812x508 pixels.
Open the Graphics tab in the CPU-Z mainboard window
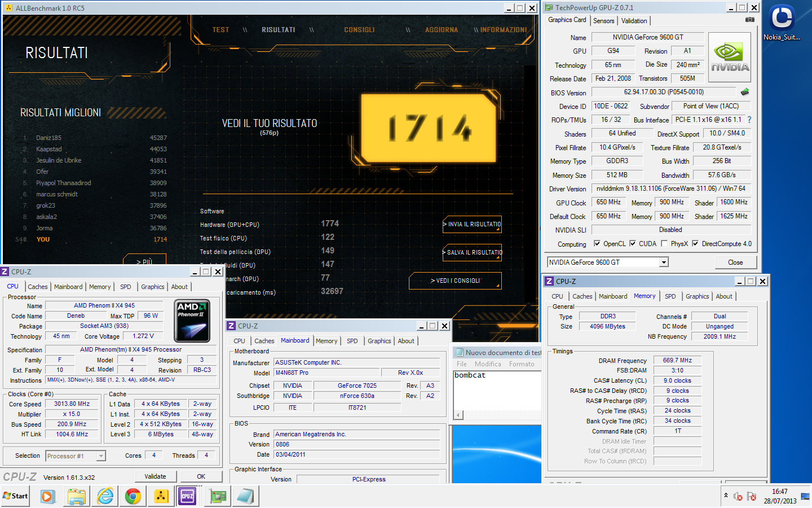379,341
